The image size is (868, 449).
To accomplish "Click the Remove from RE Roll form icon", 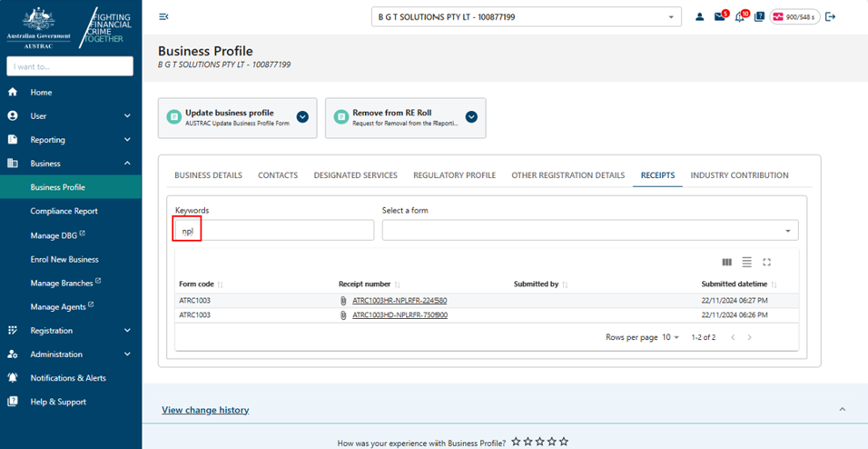I will [x=341, y=117].
